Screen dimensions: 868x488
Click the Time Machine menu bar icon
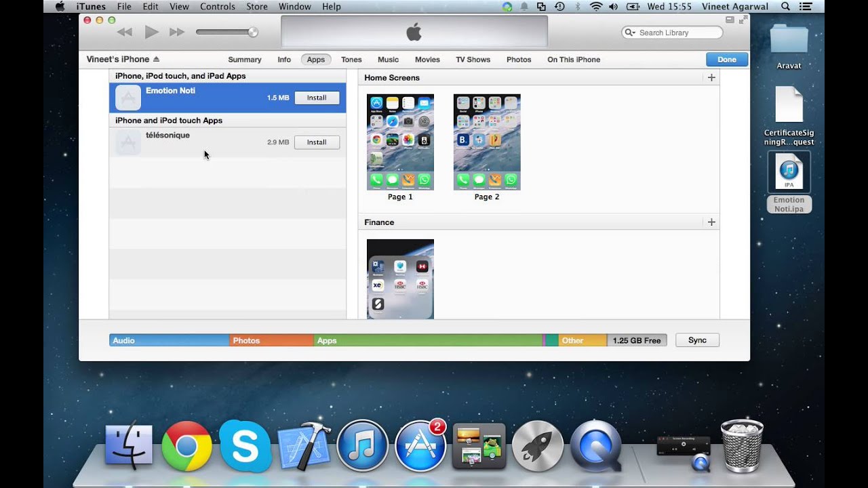[559, 6]
